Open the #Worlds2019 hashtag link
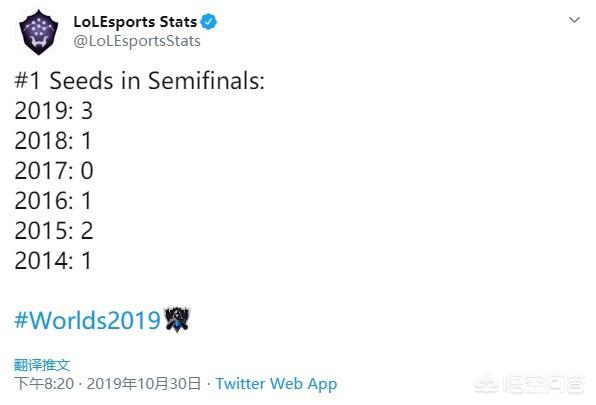 point(87,320)
